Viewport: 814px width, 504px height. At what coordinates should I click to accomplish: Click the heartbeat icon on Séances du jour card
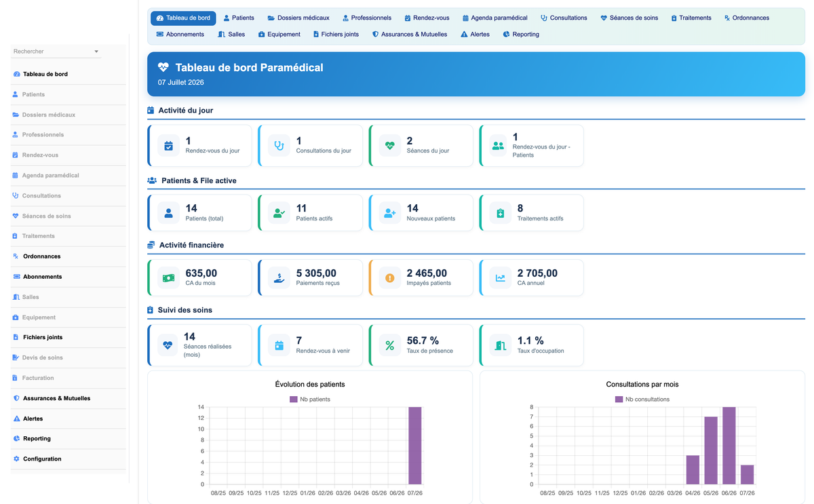click(389, 145)
